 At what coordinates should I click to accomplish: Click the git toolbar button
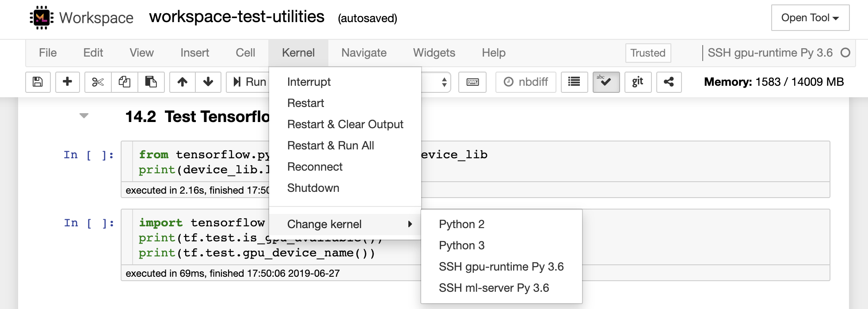pyautogui.click(x=637, y=82)
